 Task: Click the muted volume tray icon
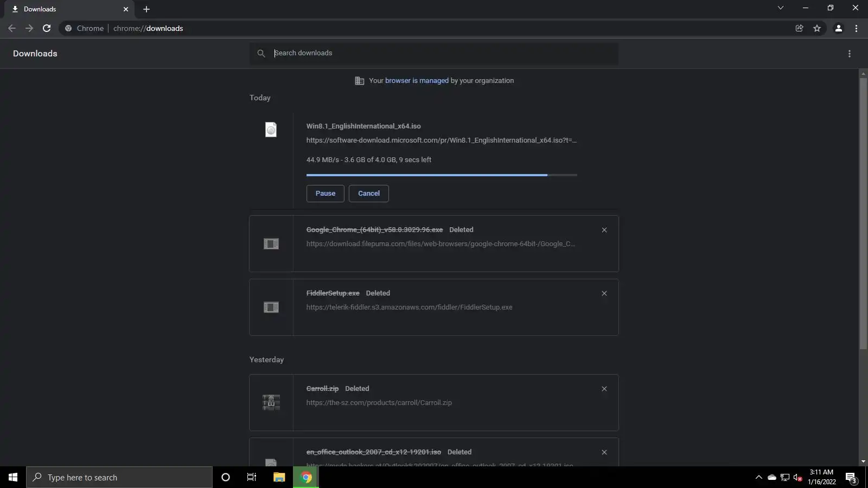pyautogui.click(x=797, y=478)
